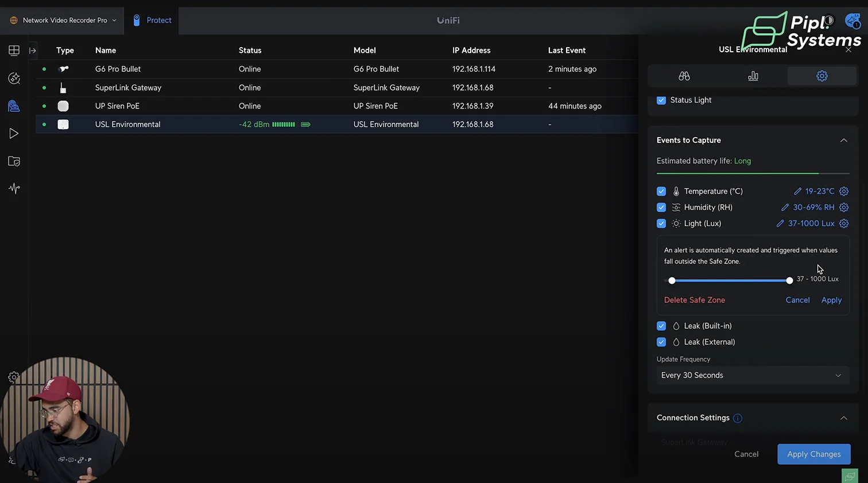Click the 19-23°C range link
Viewport: 868px width, 483px height.
(820, 191)
